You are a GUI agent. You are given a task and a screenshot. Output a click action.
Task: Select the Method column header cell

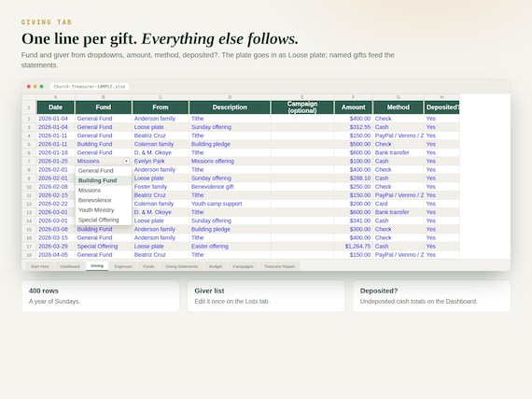pyautogui.click(x=399, y=107)
